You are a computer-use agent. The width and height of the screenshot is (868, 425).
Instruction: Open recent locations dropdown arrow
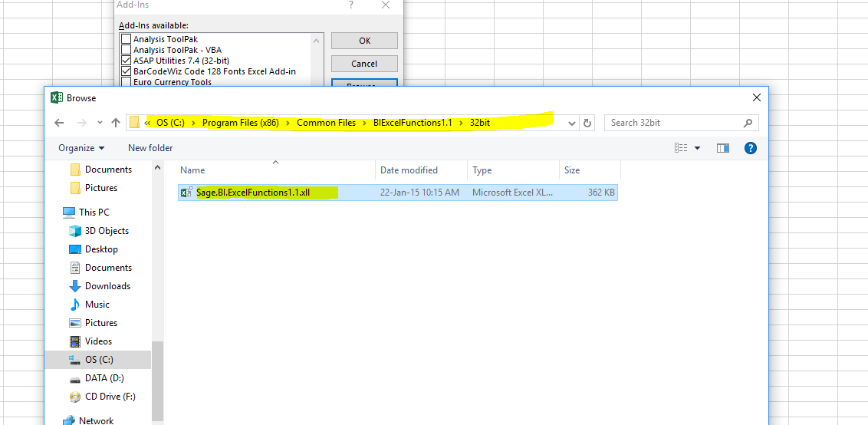tap(100, 123)
